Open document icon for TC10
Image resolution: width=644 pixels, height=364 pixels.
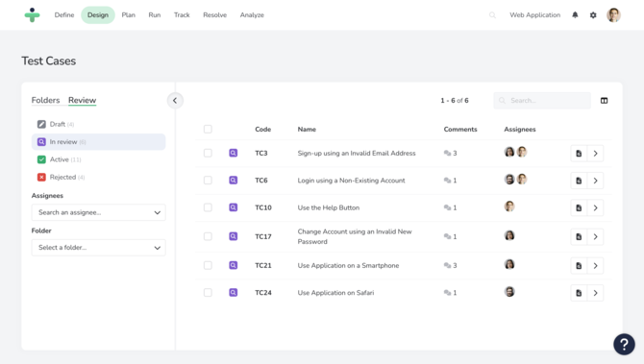579,208
